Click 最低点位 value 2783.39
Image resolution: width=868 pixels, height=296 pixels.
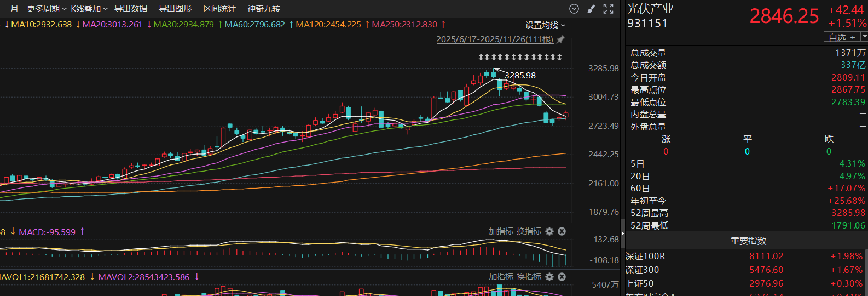[848, 102]
